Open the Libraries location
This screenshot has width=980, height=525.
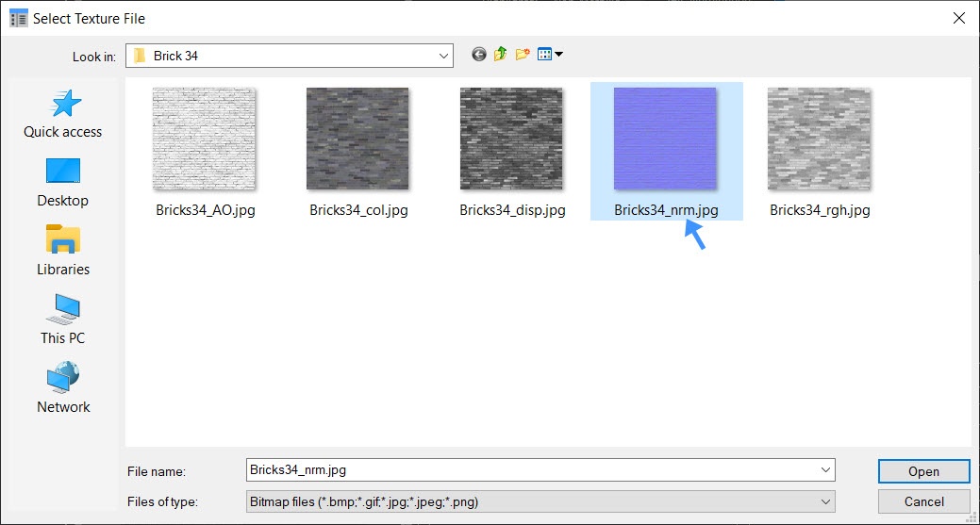pyautogui.click(x=62, y=251)
